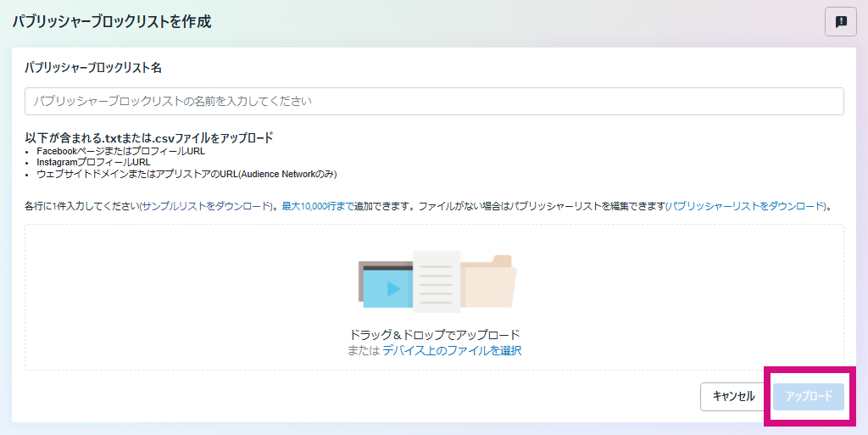
Task: Focus the publisher block list name field
Action: pyautogui.click(x=434, y=101)
